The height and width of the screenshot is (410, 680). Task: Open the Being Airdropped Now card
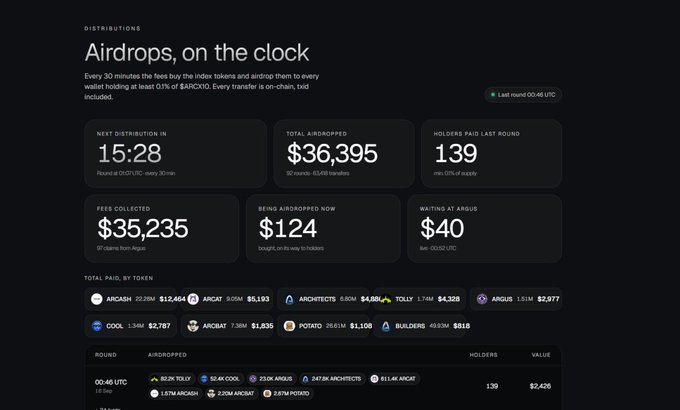(x=323, y=228)
